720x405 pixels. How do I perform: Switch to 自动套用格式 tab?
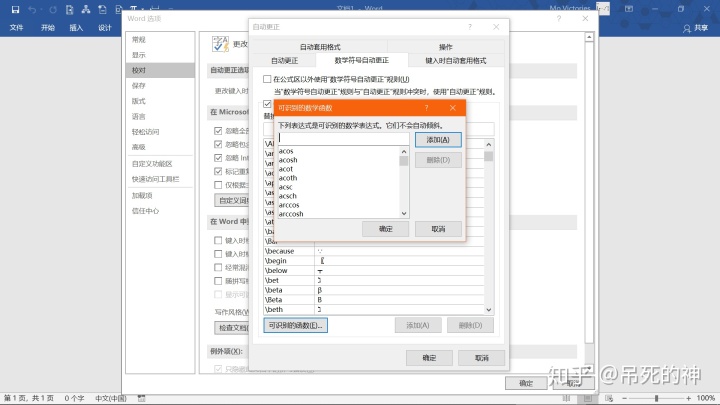[320, 47]
